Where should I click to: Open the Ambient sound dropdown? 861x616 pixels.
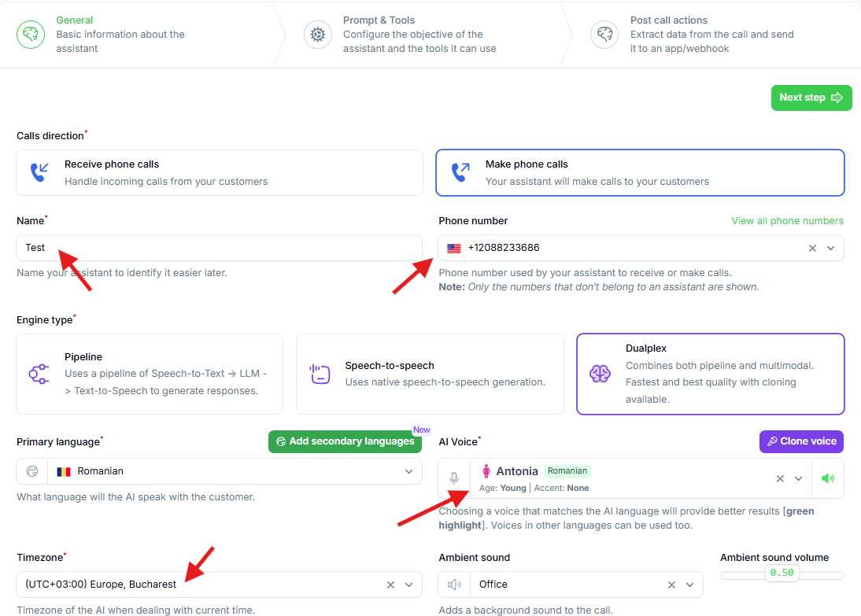tap(690, 584)
